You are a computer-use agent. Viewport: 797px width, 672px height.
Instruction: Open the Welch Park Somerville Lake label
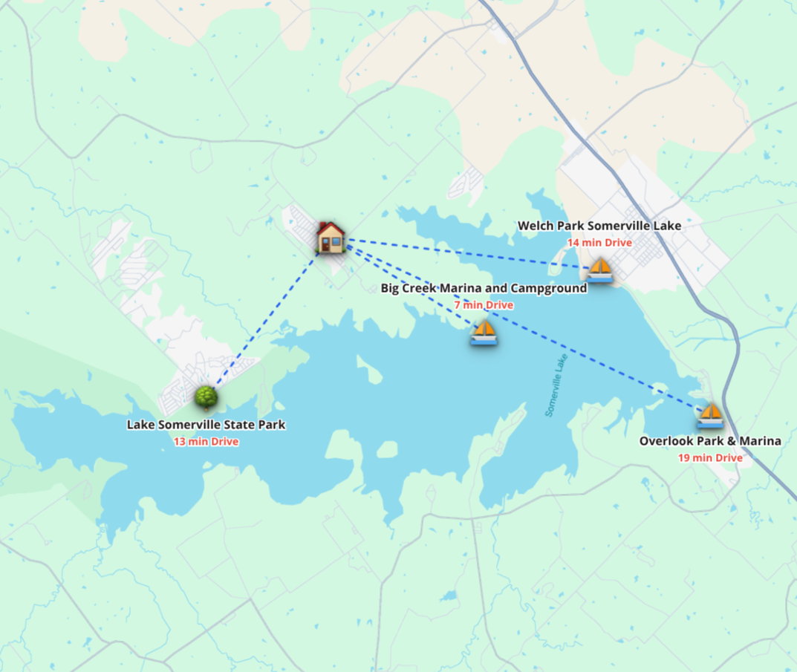(599, 226)
